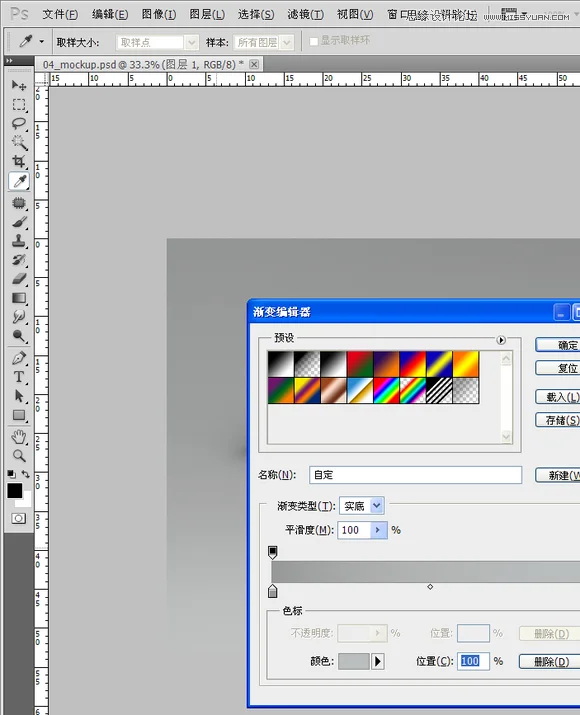
Task: Switch to 04_mockup.psd document tab
Action: click(x=143, y=64)
